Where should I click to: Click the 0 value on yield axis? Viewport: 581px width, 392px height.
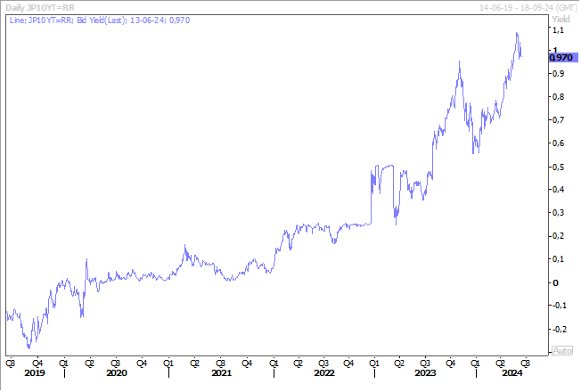tap(556, 282)
